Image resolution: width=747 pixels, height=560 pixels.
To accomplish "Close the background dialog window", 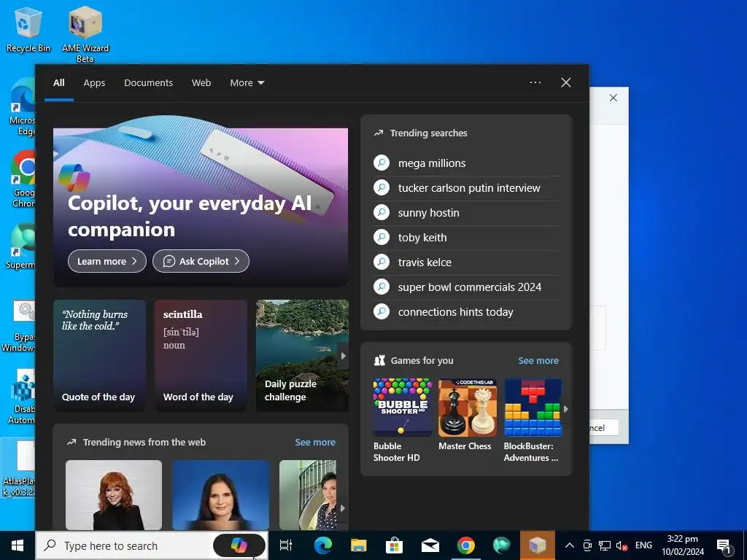I will click(x=613, y=98).
